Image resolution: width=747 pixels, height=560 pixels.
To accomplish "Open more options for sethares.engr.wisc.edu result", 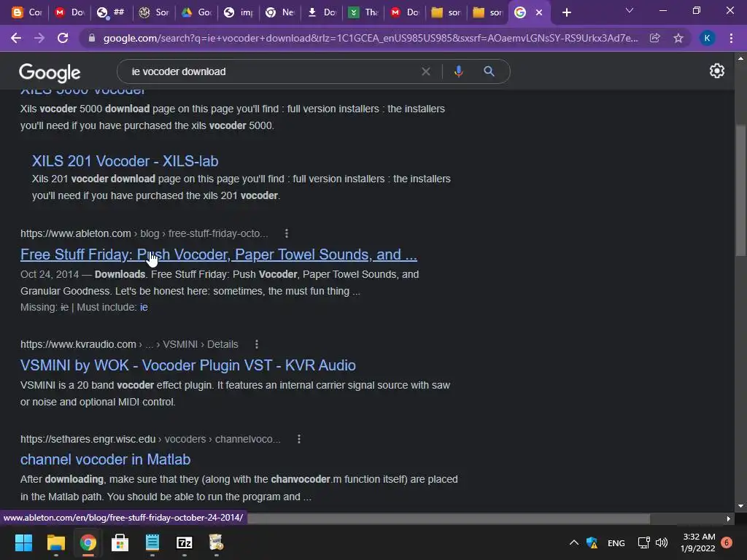I will (298, 439).
